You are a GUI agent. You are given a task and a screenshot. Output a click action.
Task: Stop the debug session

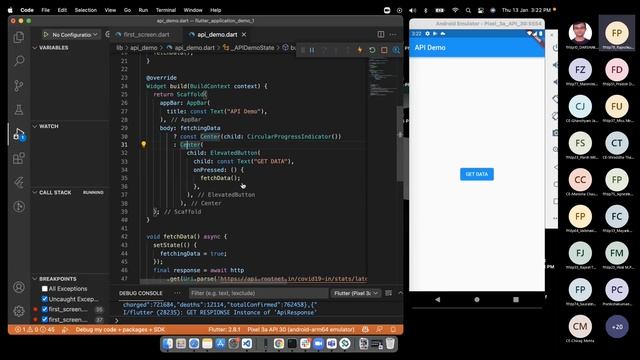point(384,50)
